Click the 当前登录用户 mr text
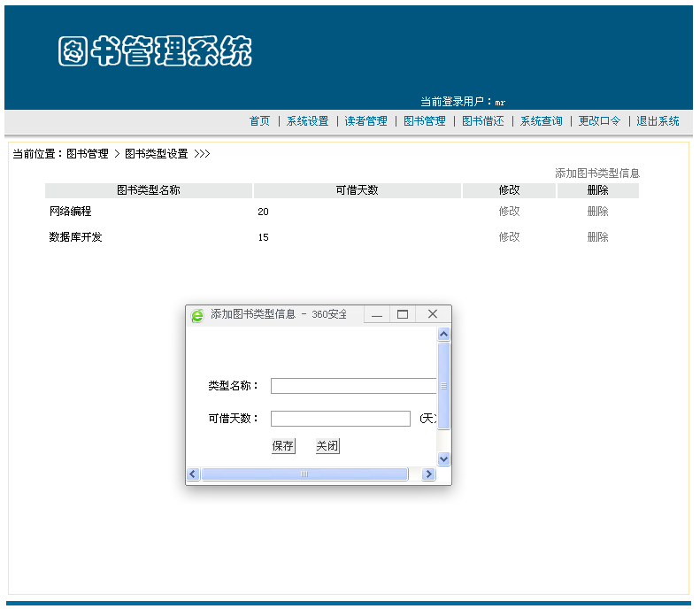Viewport: 700px width, 609px height. coord(463,102)
